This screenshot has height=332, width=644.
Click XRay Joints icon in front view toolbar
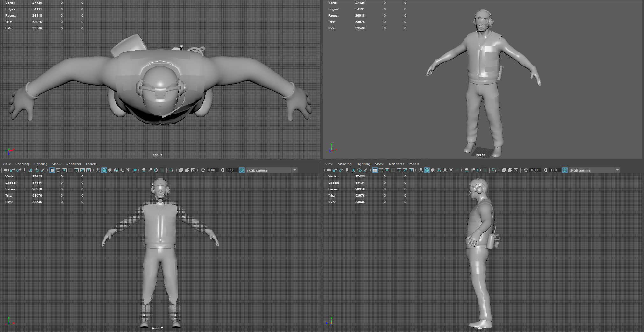tap(193, 170)
